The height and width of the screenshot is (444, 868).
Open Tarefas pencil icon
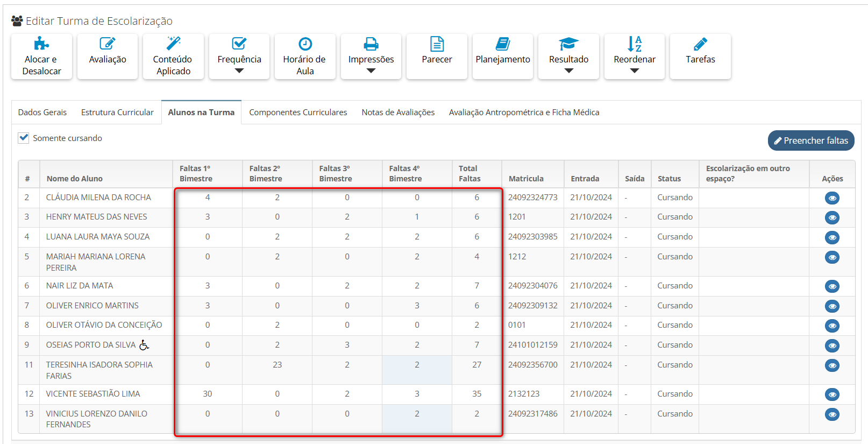(700, 44)
